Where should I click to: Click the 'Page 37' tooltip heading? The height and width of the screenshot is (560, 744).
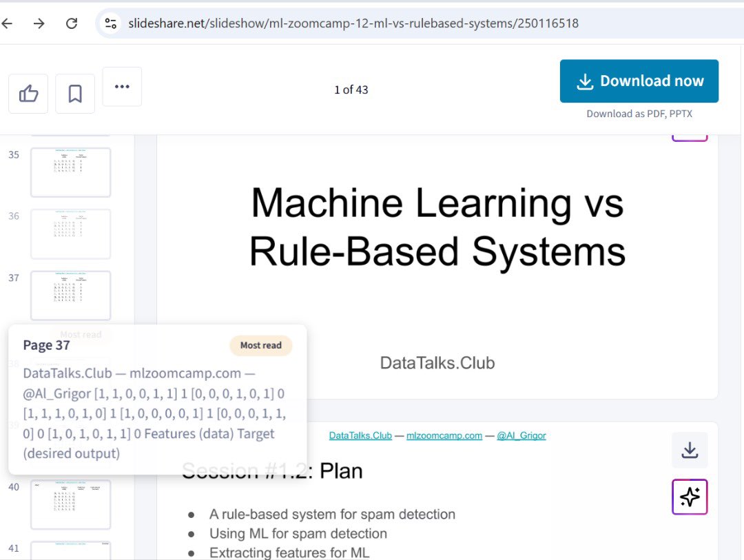point(47,345)
